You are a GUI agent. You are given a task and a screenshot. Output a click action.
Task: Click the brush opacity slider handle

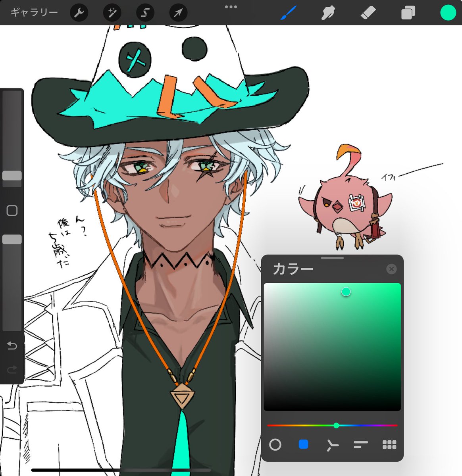(12, 239)
